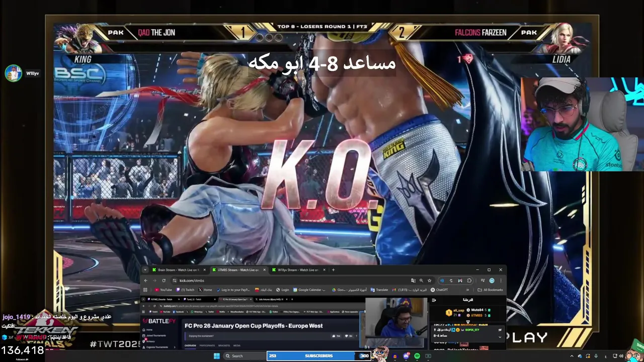The width and height of the screenshot is (644, 362).
Task: Zoom the page with the magnifier icon
Action: 421,281
